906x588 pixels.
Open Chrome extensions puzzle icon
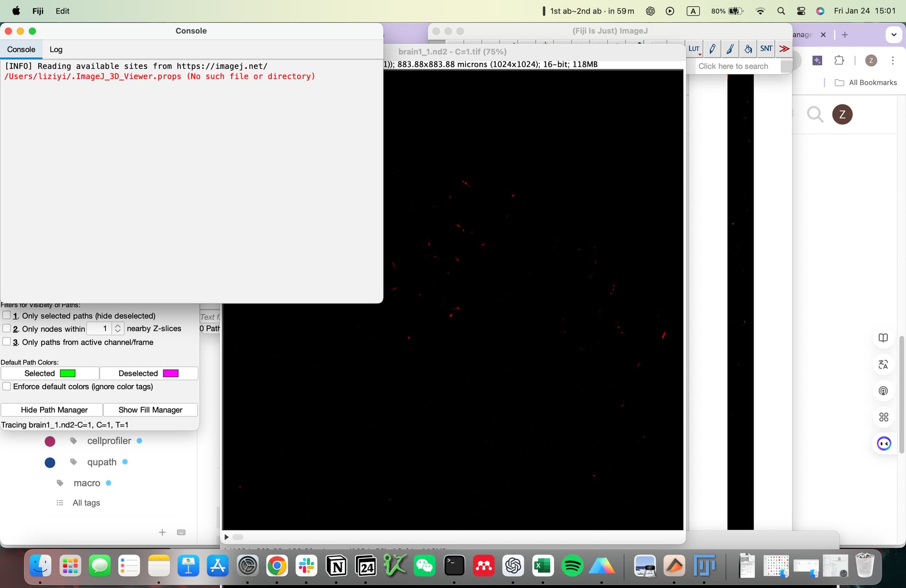click(x=839, y=60)
